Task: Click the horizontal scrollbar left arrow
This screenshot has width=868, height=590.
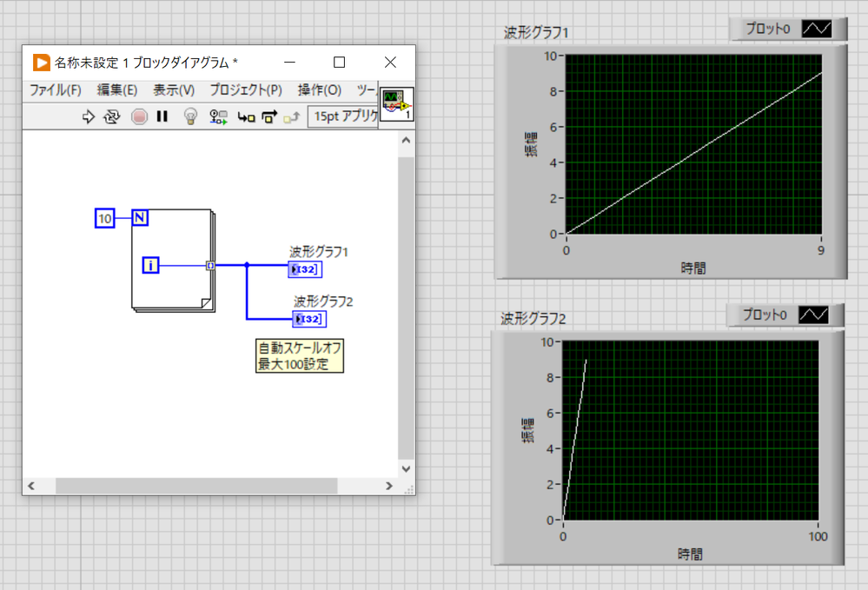Action: click(31, 486)
